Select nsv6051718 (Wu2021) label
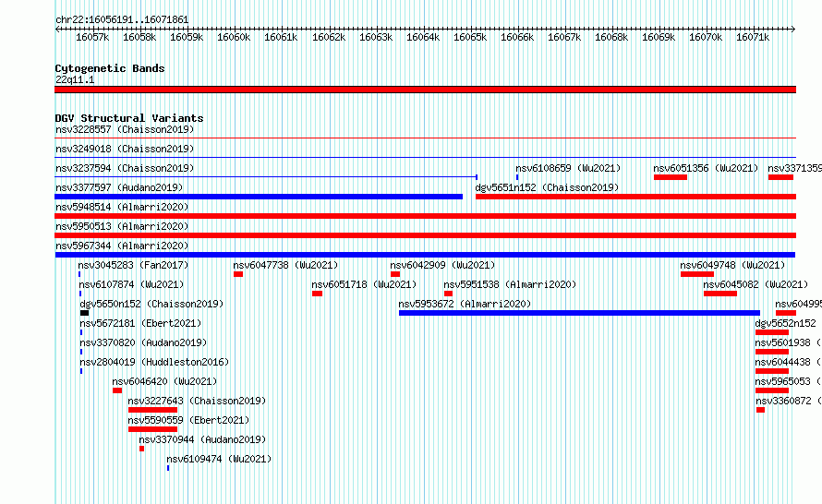Screen dimensions: 822x504 pyautogui.click(x=364, y=284)
